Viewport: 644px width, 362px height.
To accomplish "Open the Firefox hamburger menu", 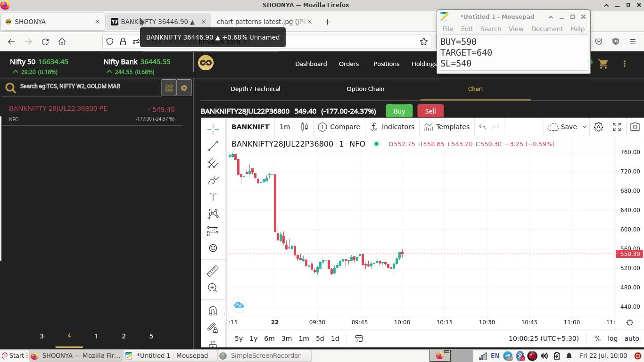I will [x=633, y=41].
